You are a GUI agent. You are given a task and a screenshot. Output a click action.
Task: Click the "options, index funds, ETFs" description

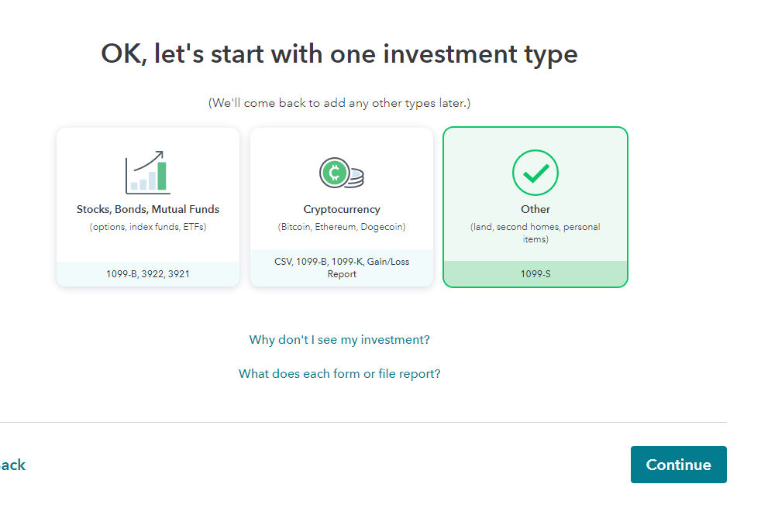click(x=148, y=227)
